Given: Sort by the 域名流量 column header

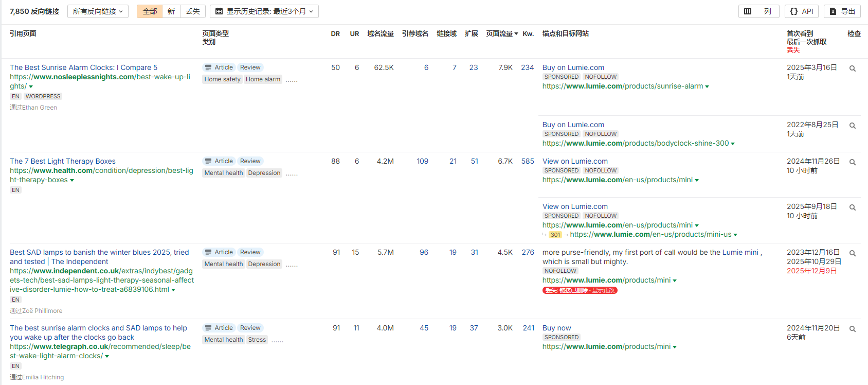Looking at the screenshot, I should (x=381, y=33).
